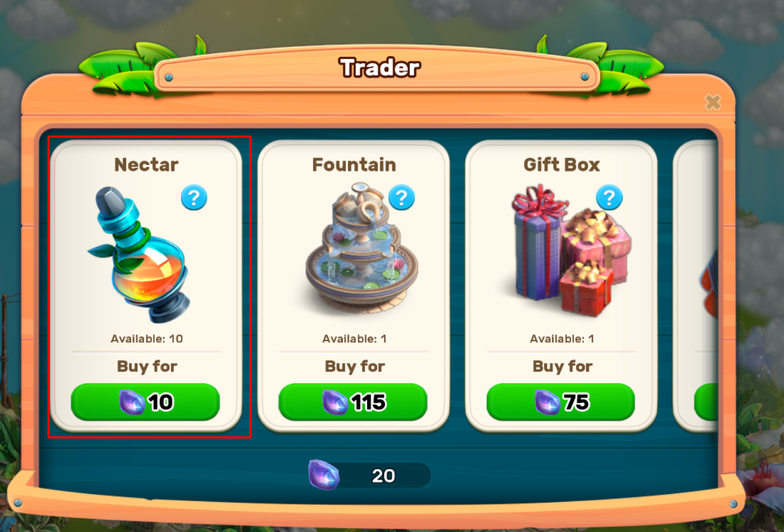This screenshot has width=784, height=532.
Task: Select the Fountain item card title
Action: [354, 165]
